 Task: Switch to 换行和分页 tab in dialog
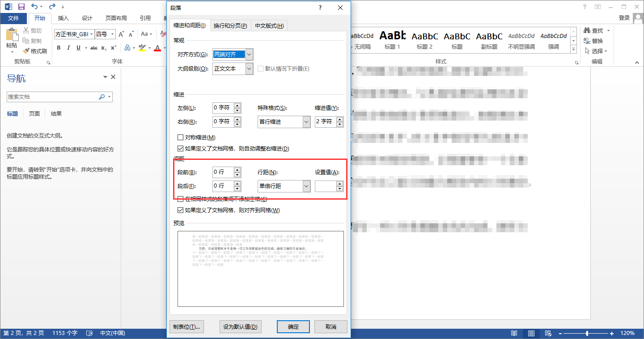(x=230, y=26)
